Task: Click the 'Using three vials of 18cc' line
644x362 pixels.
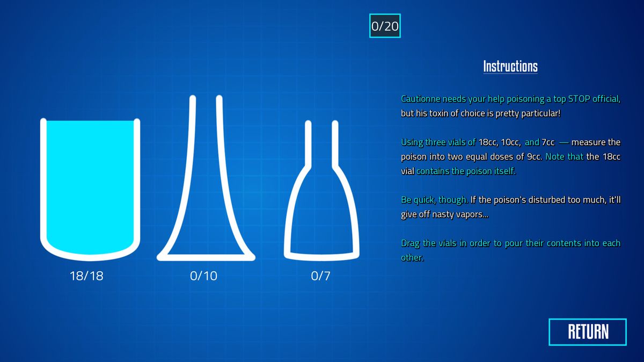Action: tap(511, 142)
